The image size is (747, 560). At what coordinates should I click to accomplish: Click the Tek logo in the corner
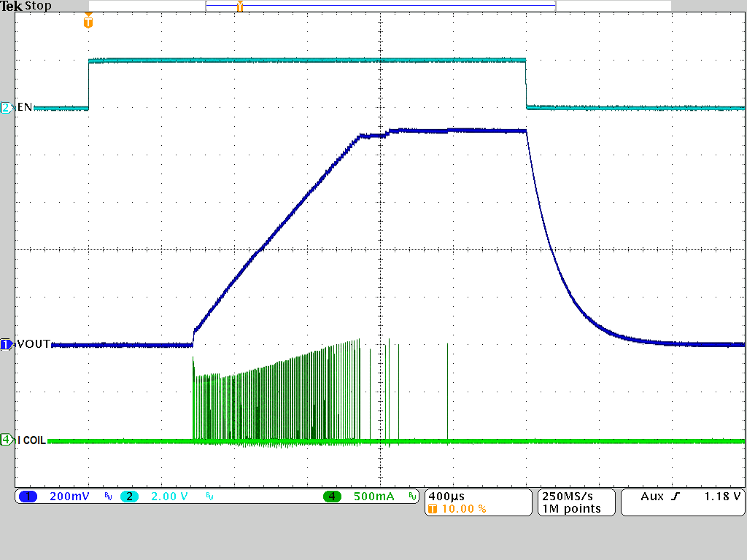tap(13, 6)
